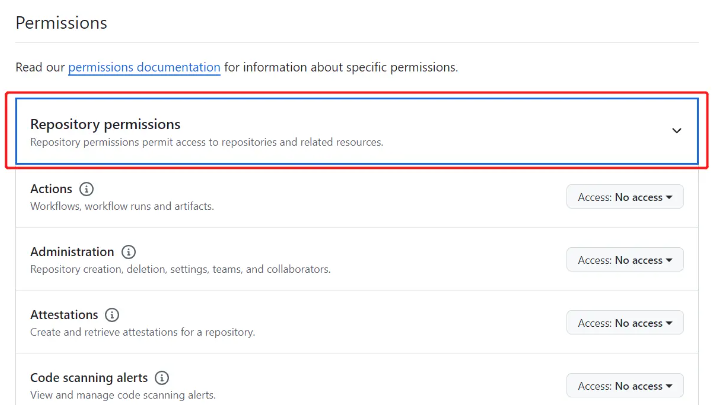Screen dimensions: 720x405
Task: Show info tooltip next to Actions
Action: click(x=86, y=189)
